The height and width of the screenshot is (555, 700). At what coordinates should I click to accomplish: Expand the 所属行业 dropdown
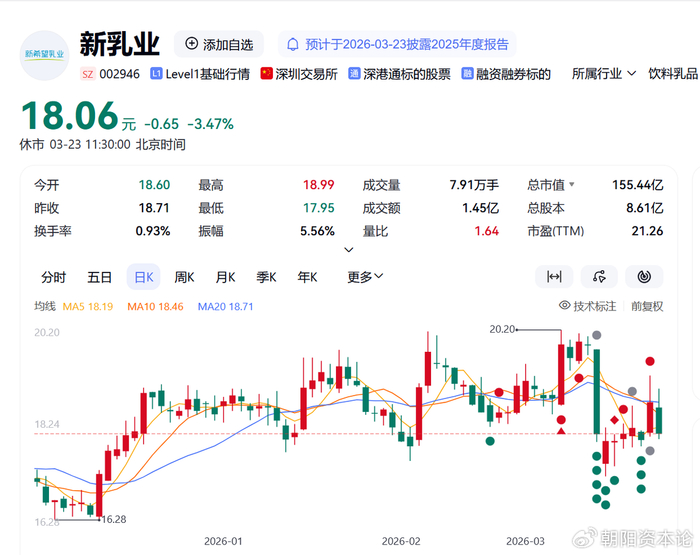(604, 74)
